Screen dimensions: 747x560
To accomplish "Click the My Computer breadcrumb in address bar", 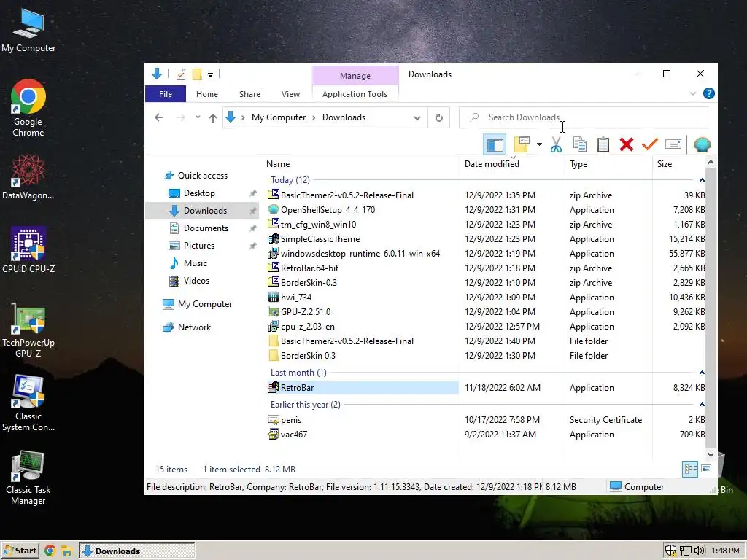I will tap(279, 117).
